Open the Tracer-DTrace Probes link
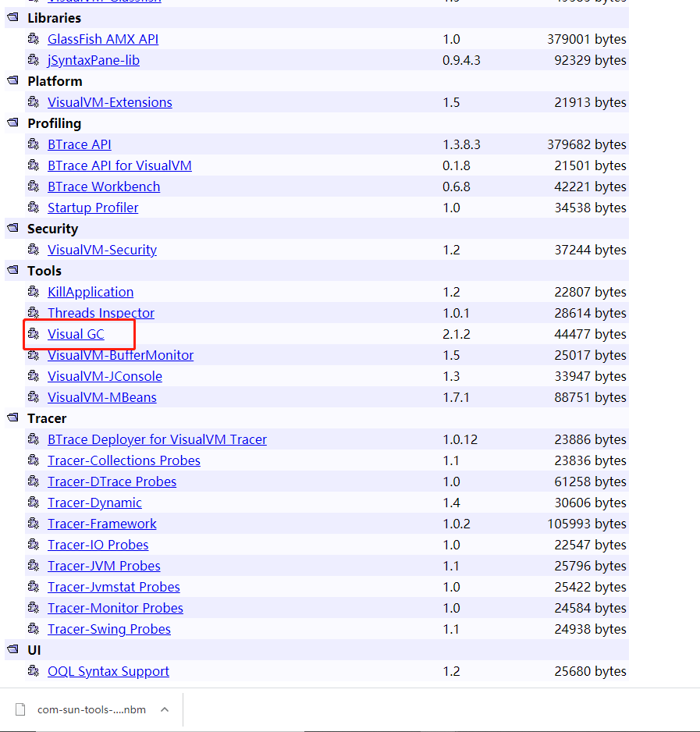 [112, 481]
